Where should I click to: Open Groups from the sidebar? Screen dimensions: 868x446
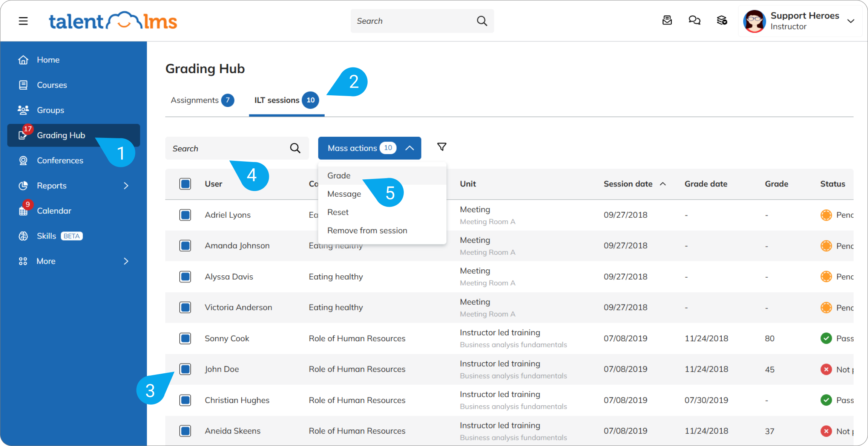pyautogui.click(x=74, y=110)
